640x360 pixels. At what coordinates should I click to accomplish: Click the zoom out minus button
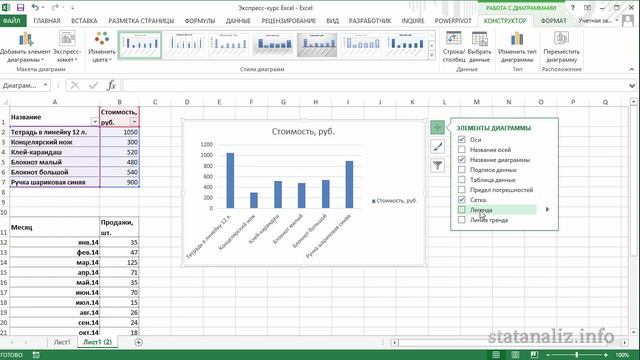click(x=548, y=355)
